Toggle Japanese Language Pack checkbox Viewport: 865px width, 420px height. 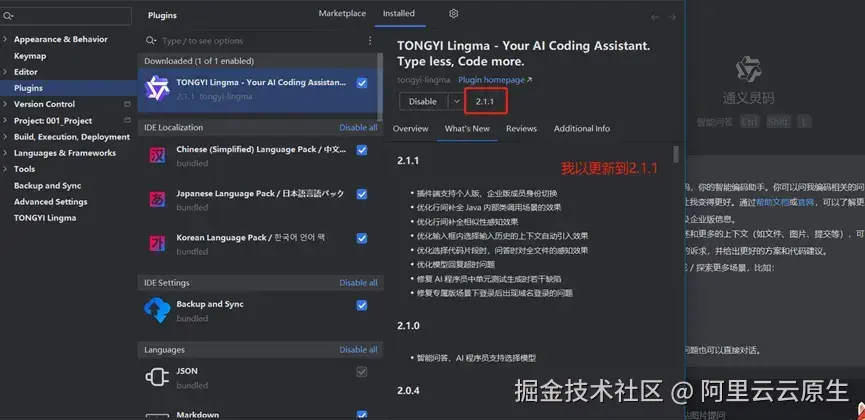tap(362, 194)
